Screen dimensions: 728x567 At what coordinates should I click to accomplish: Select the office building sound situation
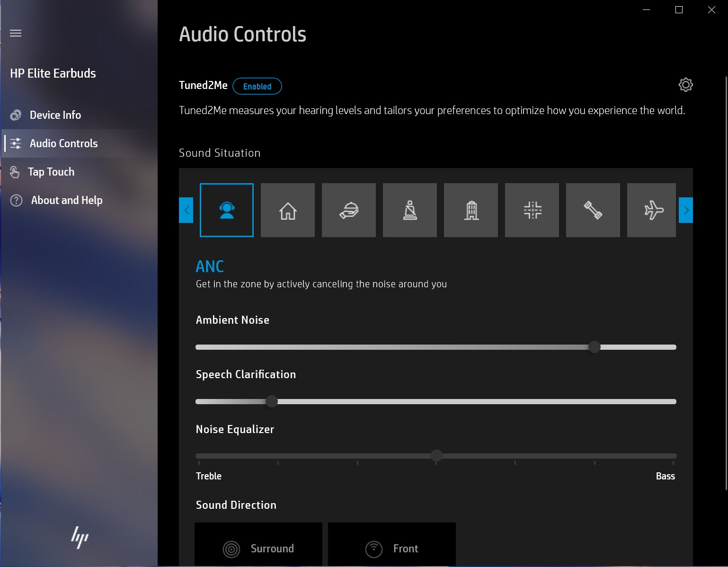coord(471,210)
